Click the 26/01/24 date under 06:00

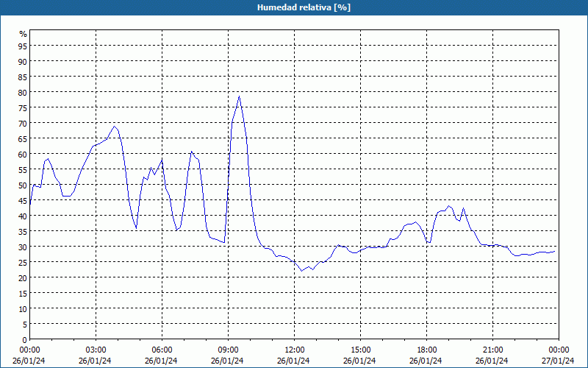coord(161,361)
